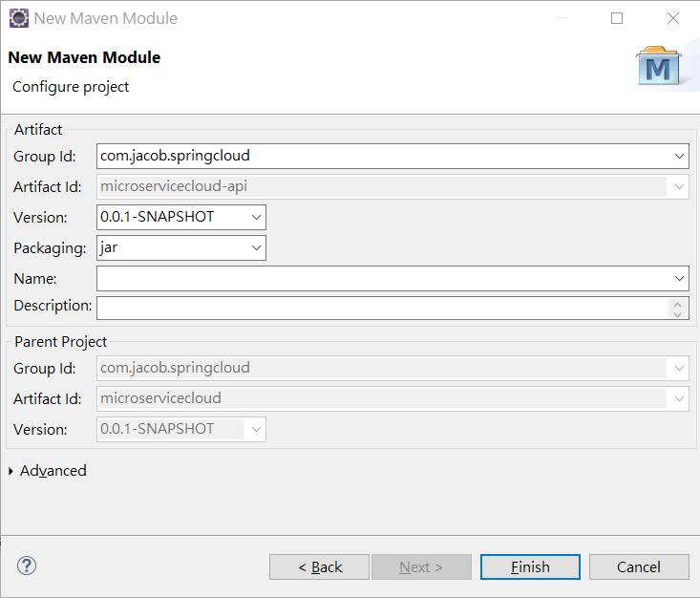Open the Artifact Group Id dropdown arrow

(679, 157)
